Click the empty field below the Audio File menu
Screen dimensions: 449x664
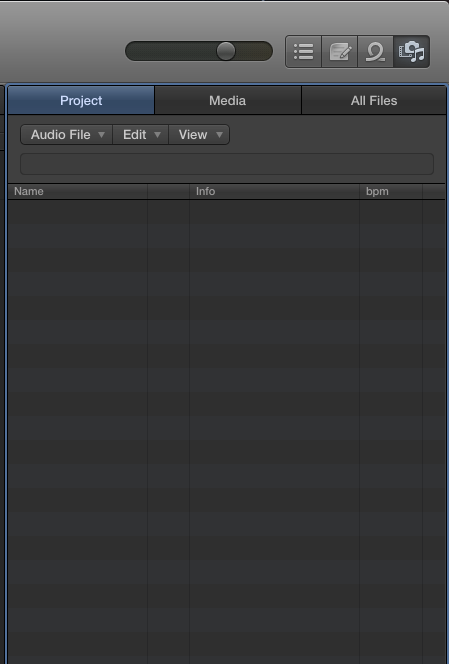click(x=227, y=164)
